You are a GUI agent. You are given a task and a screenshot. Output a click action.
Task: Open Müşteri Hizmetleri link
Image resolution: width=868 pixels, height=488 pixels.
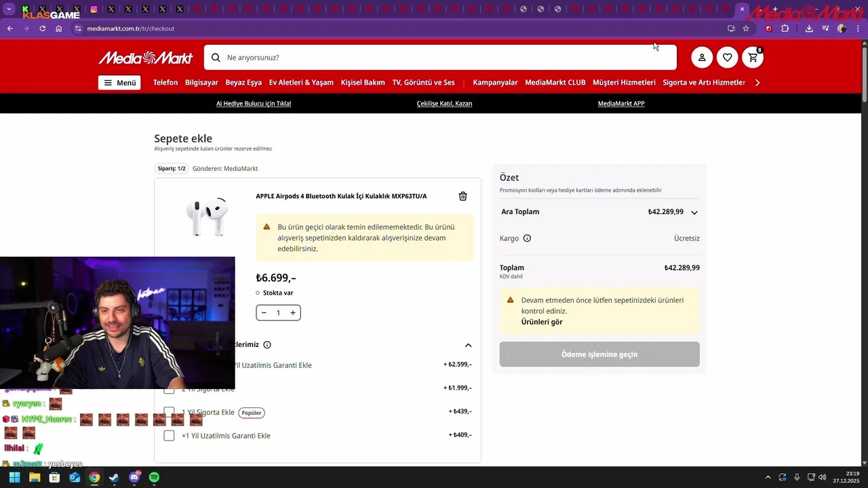[x=624, y=83]
